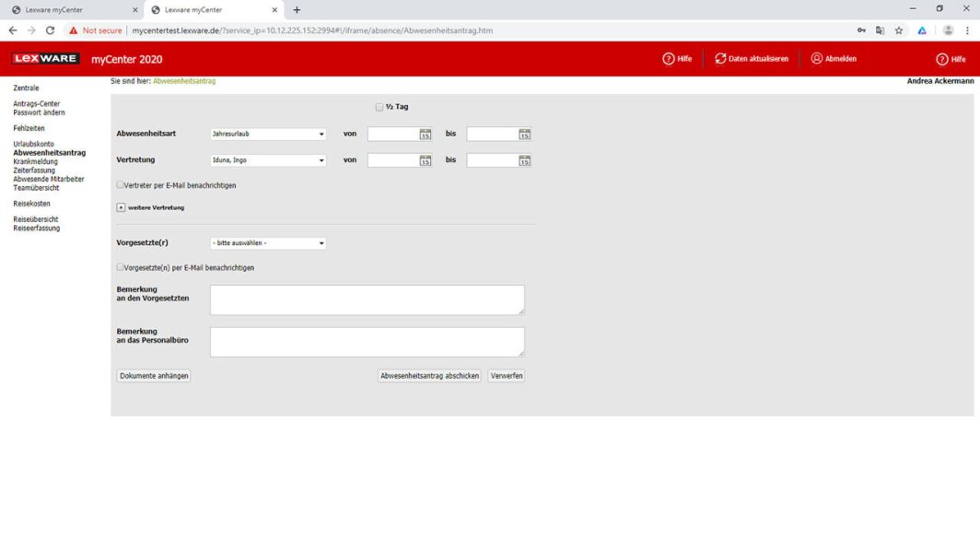
Task: Open the Chrome three-dot menu
Action: (x=967, y=30)
